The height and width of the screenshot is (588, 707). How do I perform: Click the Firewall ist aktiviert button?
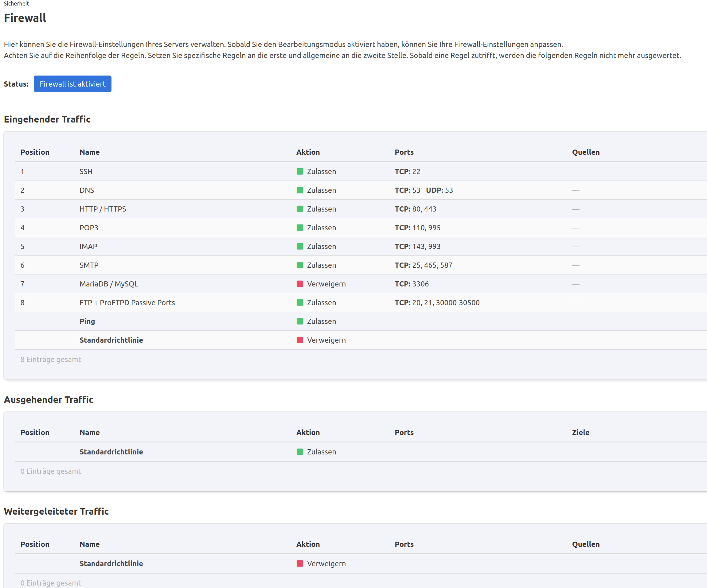tap(72, 84)
